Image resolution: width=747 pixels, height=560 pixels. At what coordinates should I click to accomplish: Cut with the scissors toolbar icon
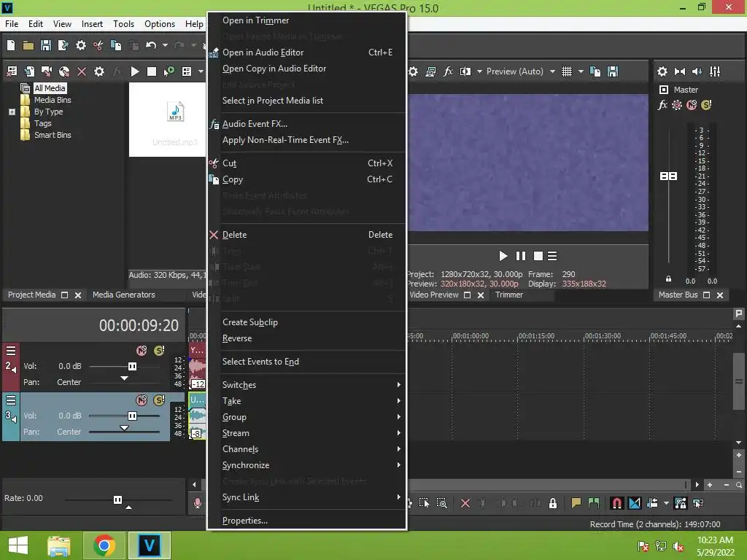[x=98, y=45]
